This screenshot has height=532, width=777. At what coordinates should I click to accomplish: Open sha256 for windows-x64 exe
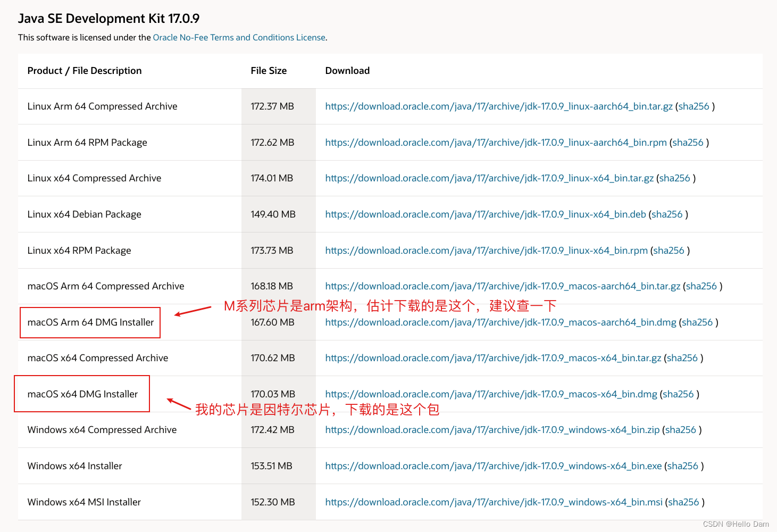(683, 466)
